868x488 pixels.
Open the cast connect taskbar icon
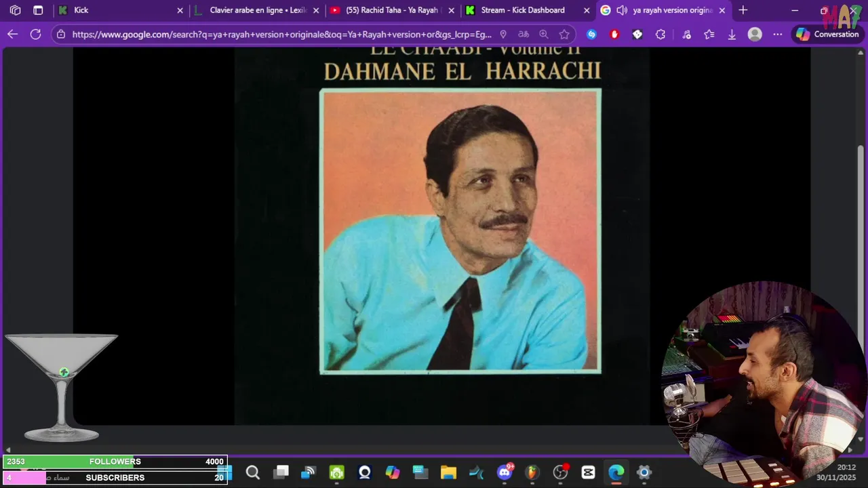[309, 472]
